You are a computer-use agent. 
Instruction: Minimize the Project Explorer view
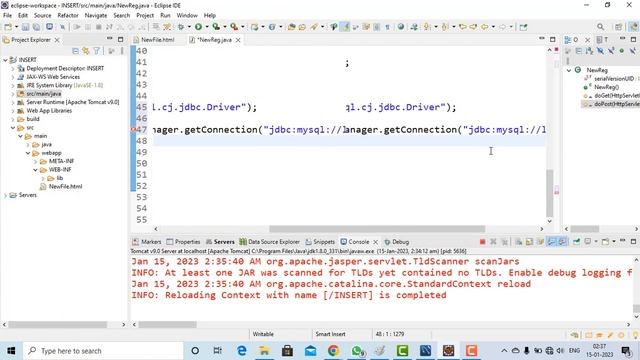tap(109, 39)
